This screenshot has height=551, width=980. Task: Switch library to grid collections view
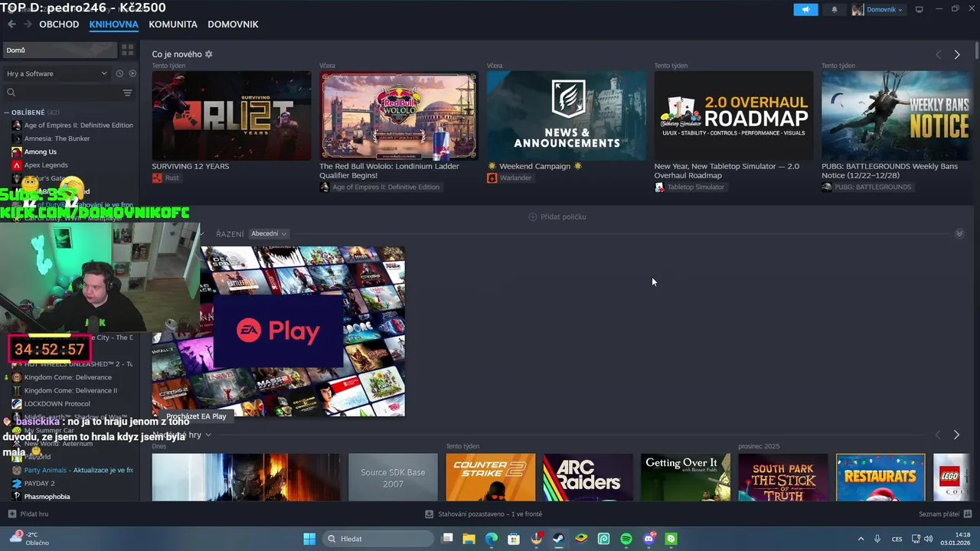coord(127,50)
